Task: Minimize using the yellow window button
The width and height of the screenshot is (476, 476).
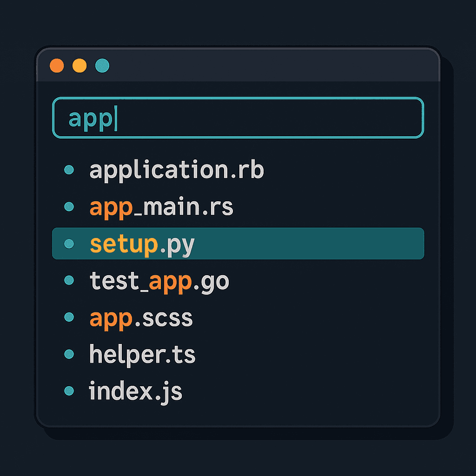Action: tap(79, 66)
